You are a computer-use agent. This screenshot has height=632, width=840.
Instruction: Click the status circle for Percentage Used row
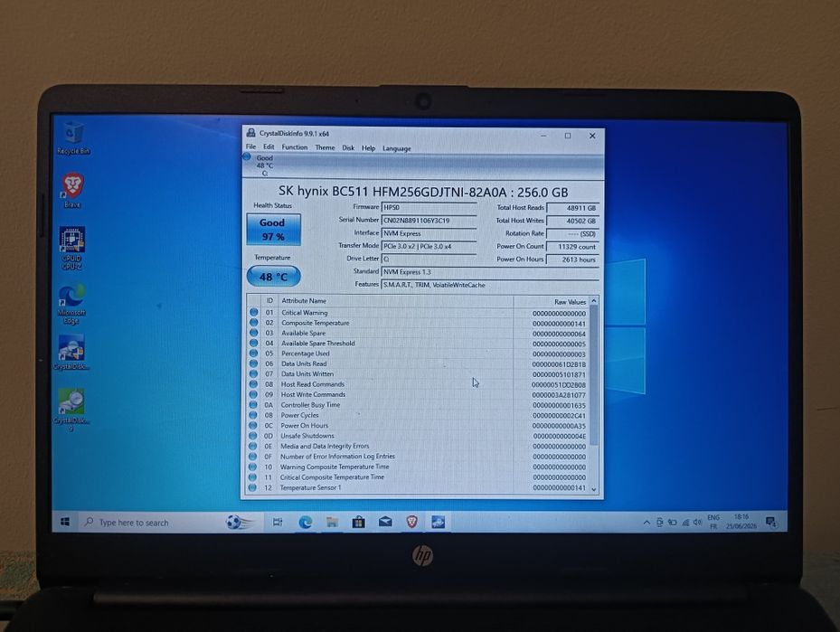253,353
